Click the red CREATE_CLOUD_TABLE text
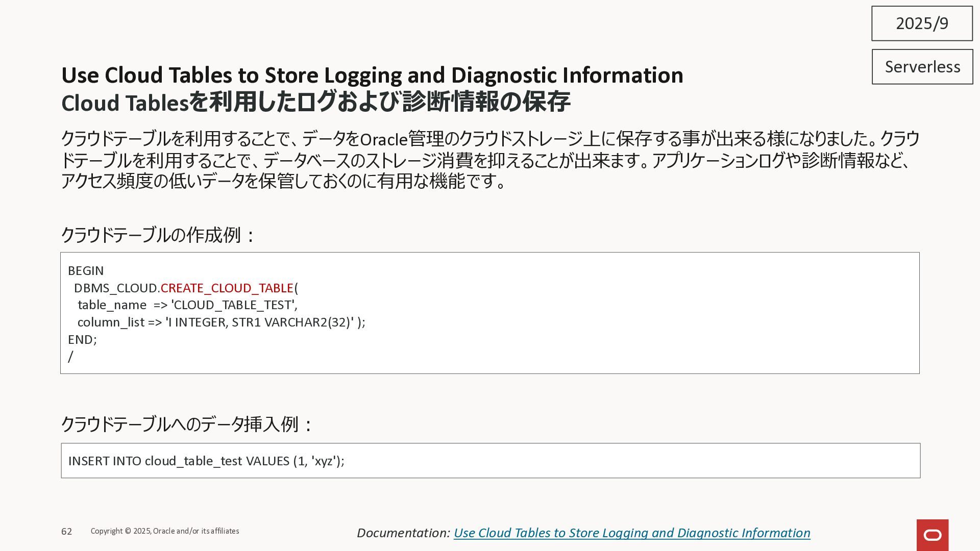The image size is (980, 551). (227, 288)
